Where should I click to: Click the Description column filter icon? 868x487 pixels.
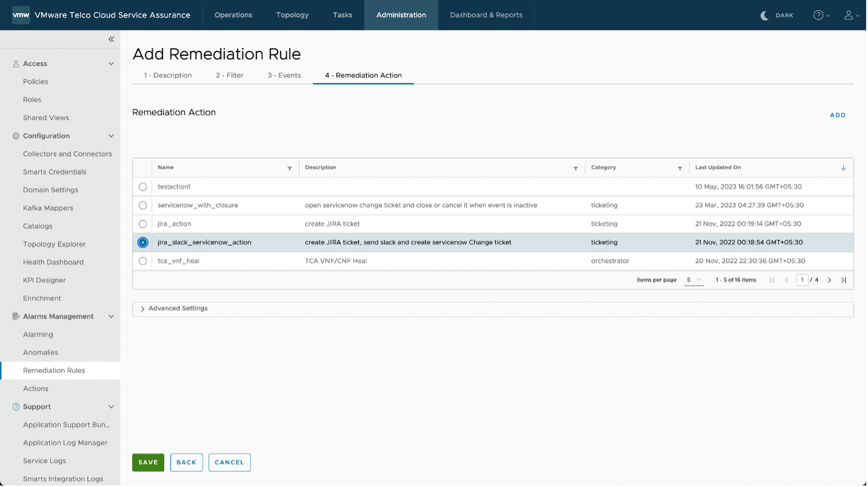pyautogui.click(x=575, y=168)
